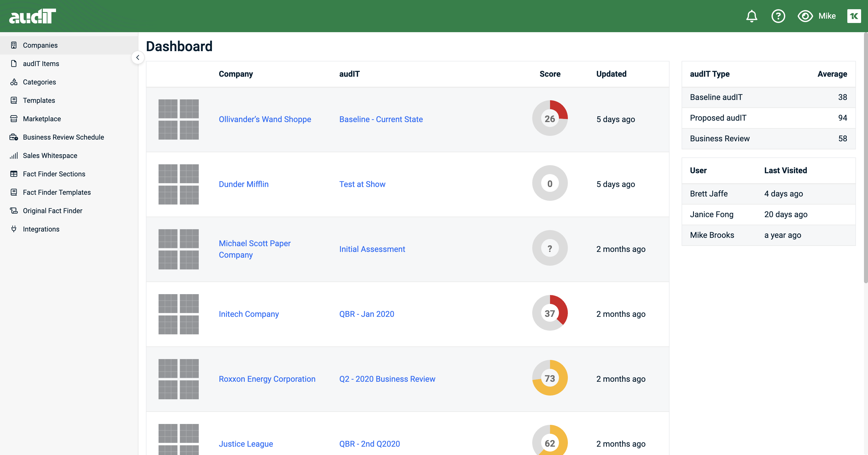Click the Justice League link

[x=246, y=444]
